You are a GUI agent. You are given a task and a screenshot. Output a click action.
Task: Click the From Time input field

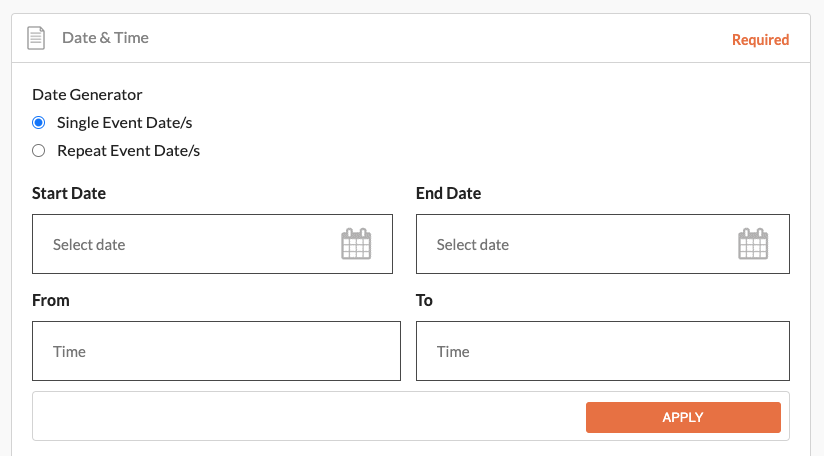[217, 351]
